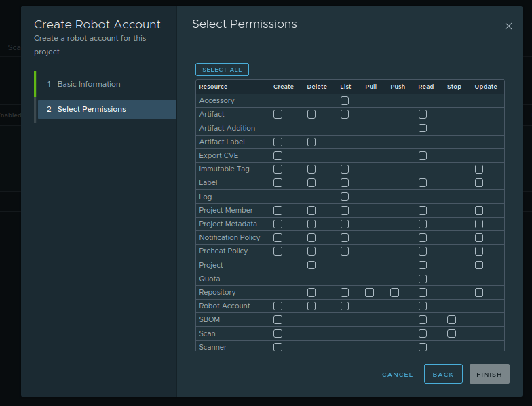Check Artifact Delete permission

tap(311, 114)
